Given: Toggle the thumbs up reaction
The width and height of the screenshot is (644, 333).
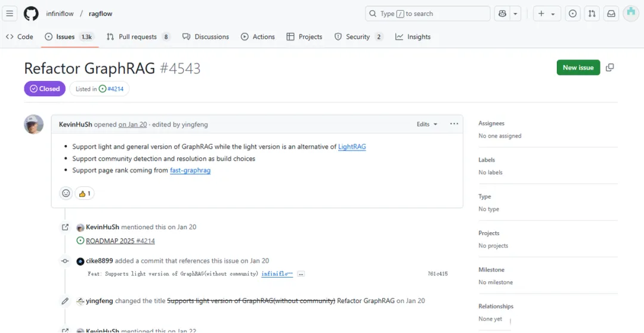Looking at the screenshot, I should [84, 193].
